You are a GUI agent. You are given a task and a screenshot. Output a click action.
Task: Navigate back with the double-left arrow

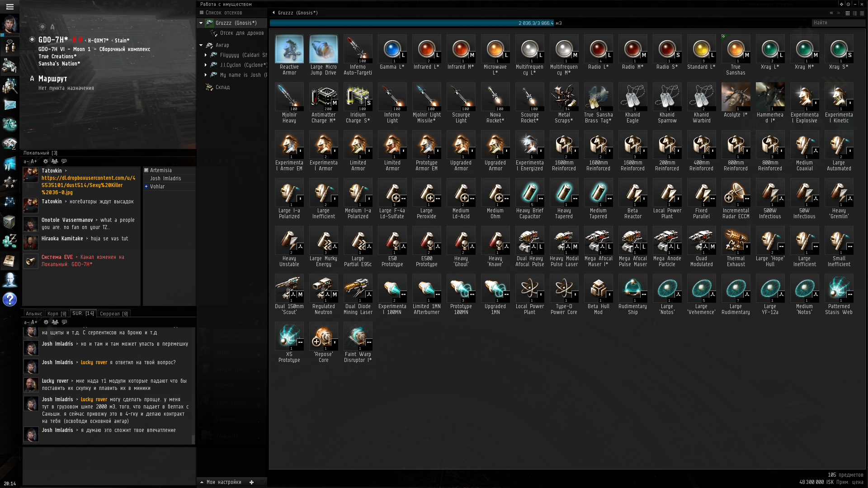click(831, 13)
